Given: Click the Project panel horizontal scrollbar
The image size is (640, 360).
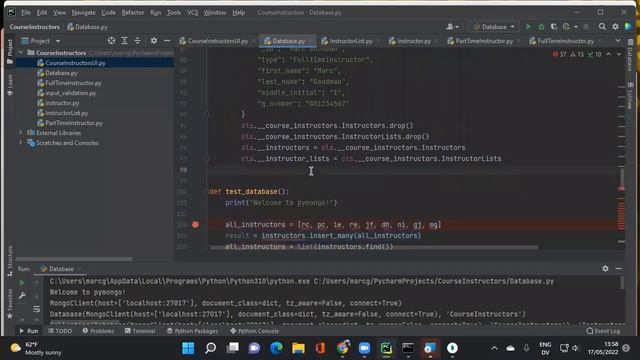Looking at the screenshot, I should [74, 259].
